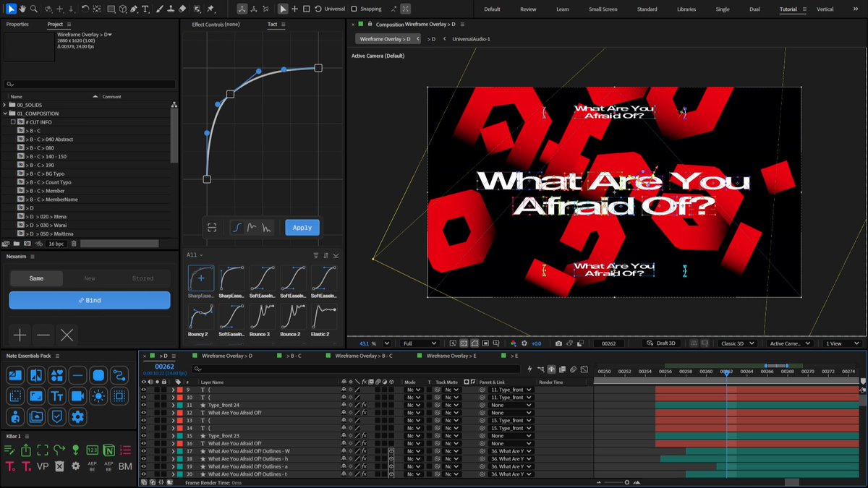This screenshot has height=488, width=868.
Task: Hide the Type_front 23 layer
Action: click(x=143, y=436)
